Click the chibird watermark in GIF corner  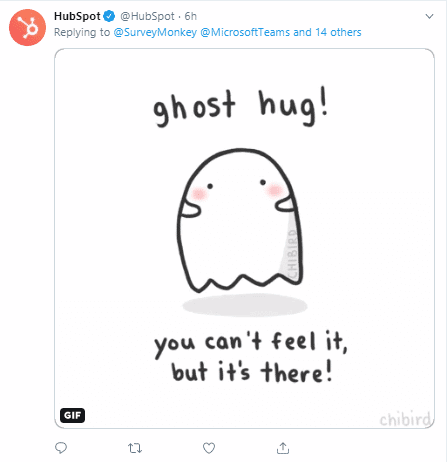pyautogui.click(x=405, y=419)
